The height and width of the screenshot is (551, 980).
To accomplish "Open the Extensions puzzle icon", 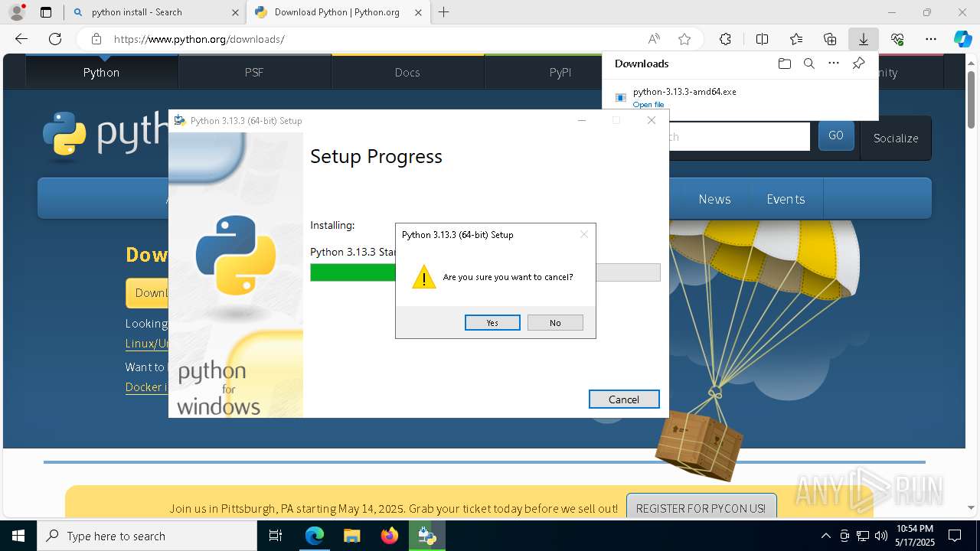I will [x=725, y=39].
